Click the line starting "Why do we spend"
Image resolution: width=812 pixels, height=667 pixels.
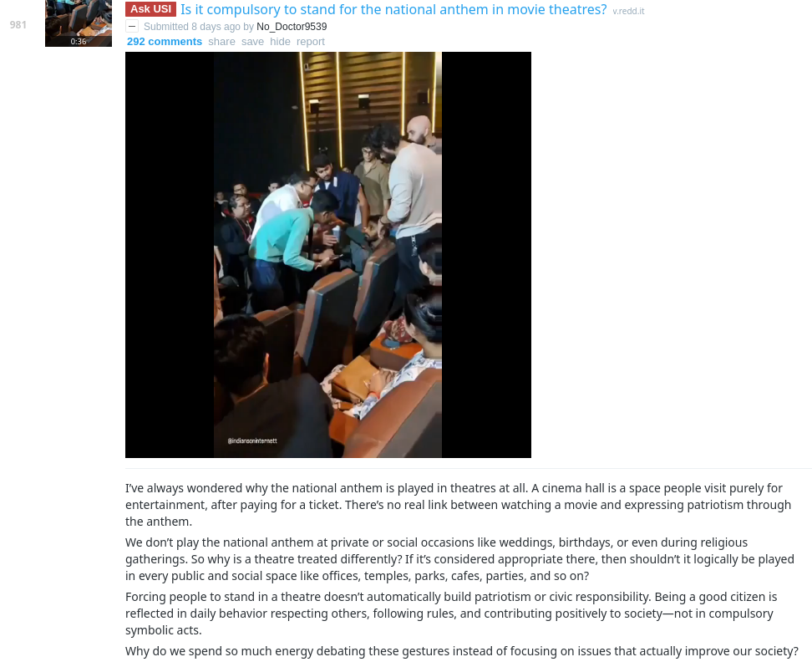click(x=462, y=651)
